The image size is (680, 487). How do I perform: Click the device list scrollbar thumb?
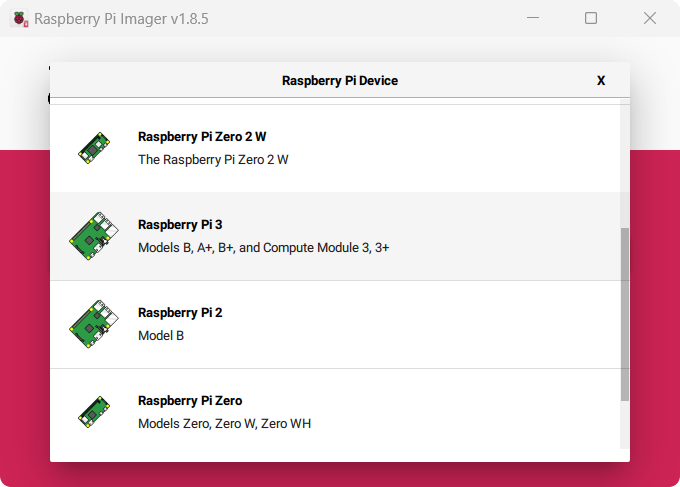(x=624, y=314)
